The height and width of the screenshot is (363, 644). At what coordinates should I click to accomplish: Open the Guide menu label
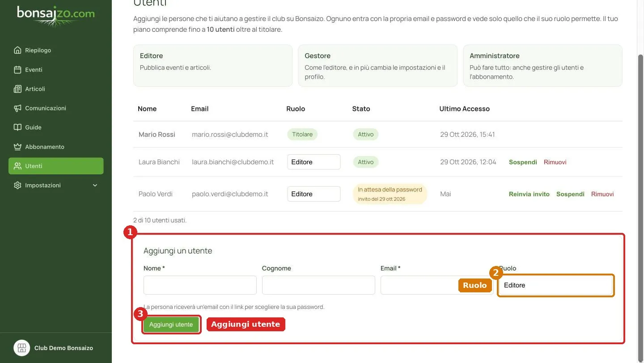coord(34,127)
